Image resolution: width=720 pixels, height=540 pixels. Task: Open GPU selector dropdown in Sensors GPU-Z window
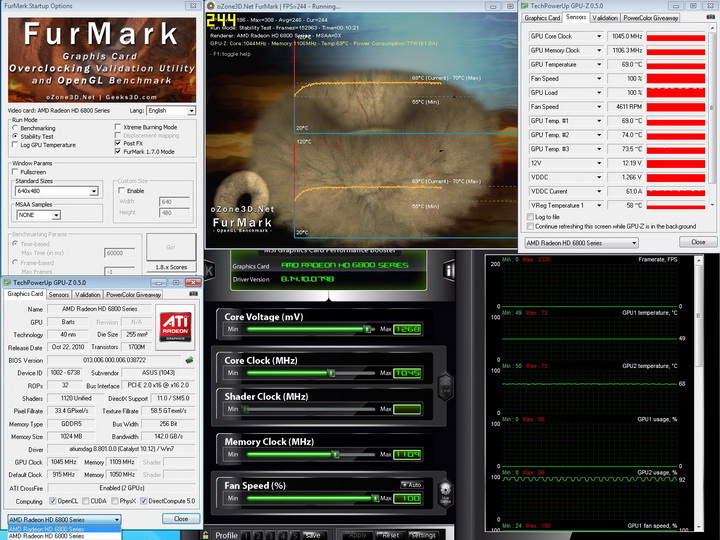[581, 243]
